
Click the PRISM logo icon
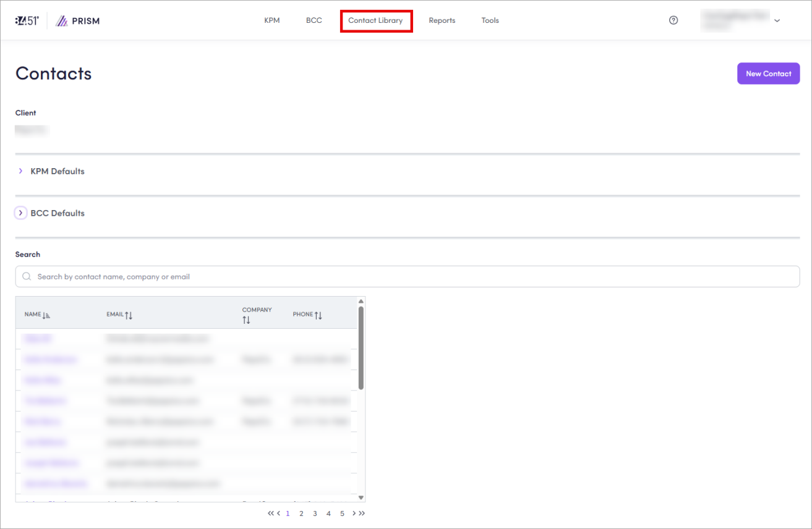click(62, 21)
